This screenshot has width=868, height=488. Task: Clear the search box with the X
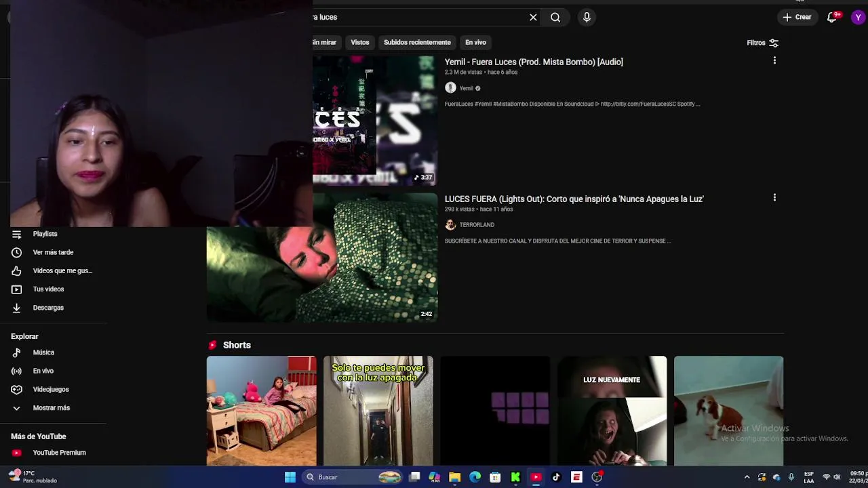533,18
